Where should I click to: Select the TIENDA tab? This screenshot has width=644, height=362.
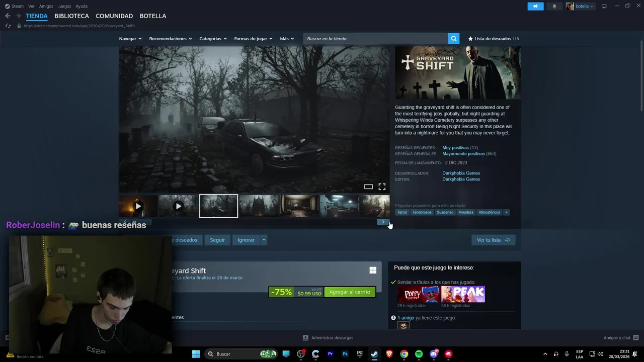tap(37, 16)
